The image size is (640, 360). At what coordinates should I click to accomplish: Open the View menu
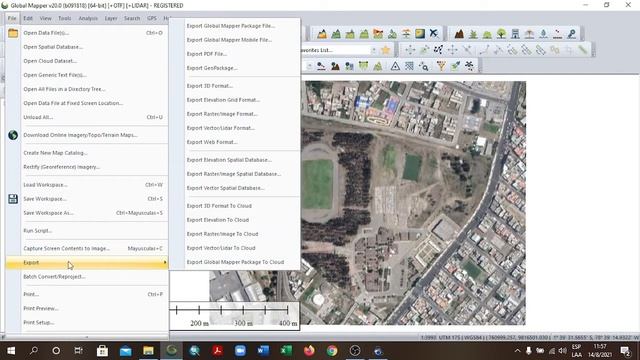pyautogui.click(x=45, y=18)
